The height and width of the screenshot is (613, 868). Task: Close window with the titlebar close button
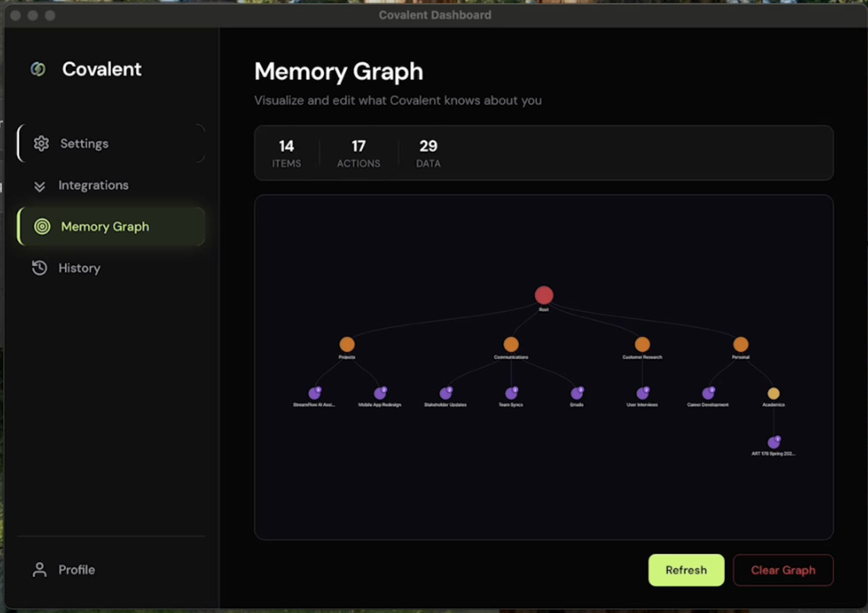(16, 16)
